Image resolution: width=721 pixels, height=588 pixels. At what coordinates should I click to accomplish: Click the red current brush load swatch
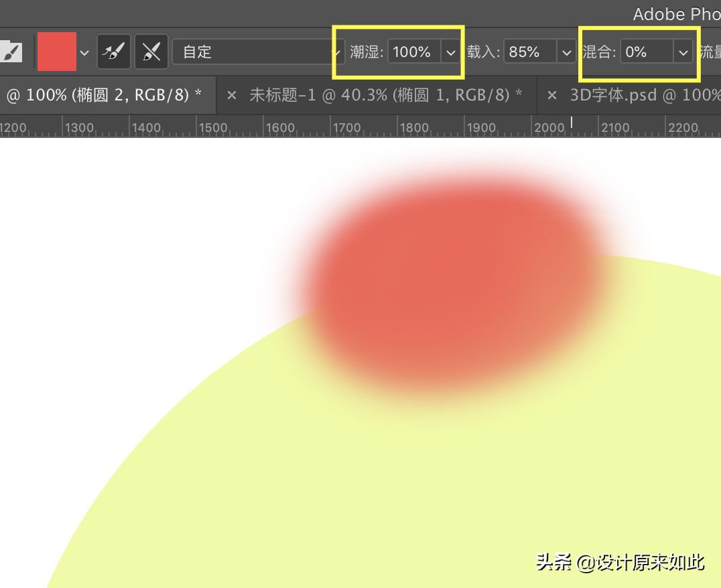click(x=56, y=52)
